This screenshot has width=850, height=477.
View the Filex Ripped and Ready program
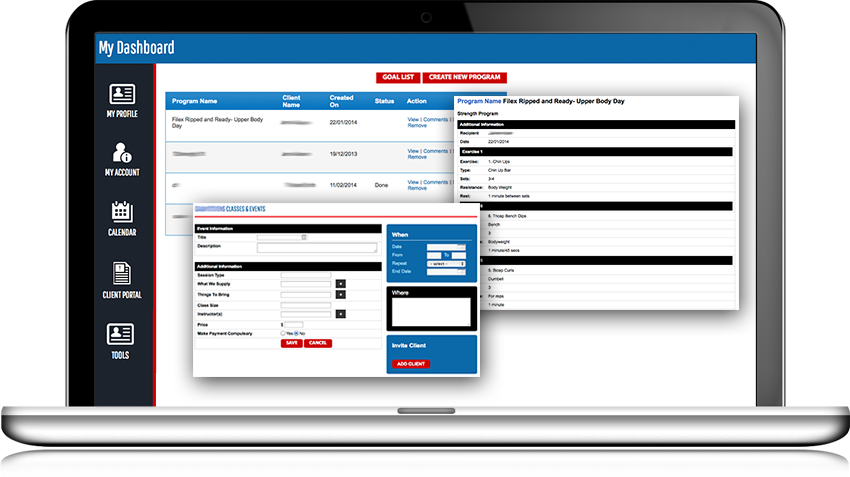tap(413, 120)
